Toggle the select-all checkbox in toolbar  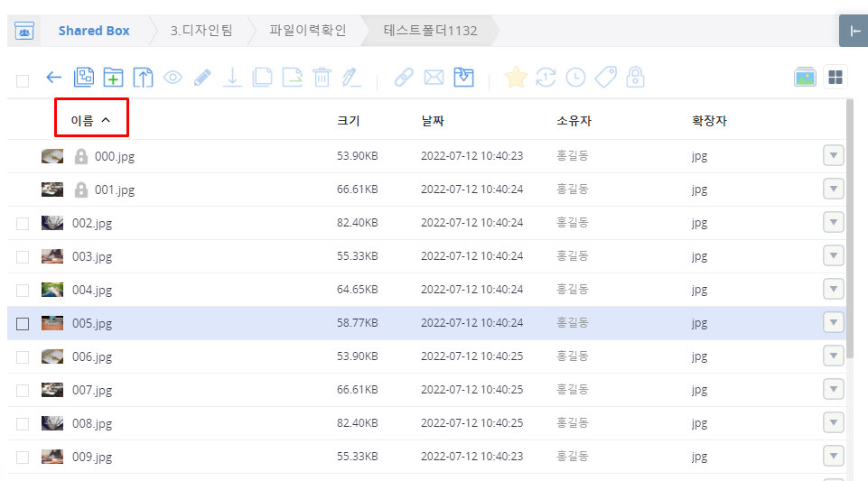pos(23,81)
